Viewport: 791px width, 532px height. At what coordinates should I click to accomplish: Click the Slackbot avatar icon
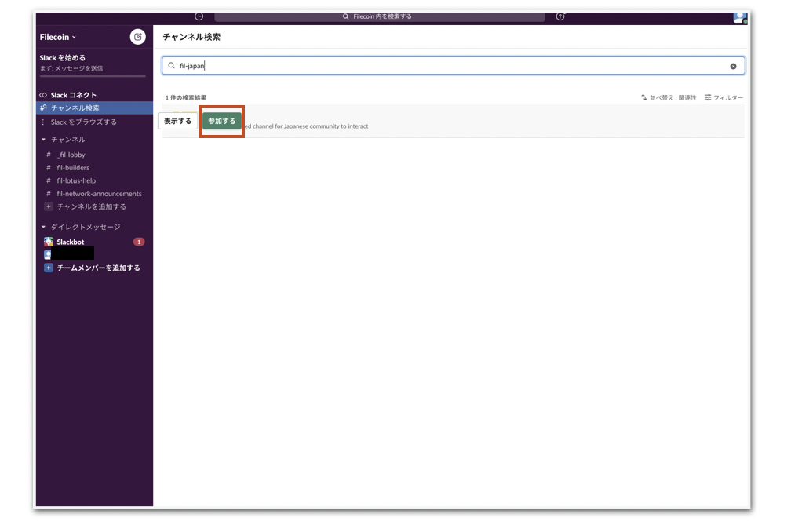click(49, 242)
